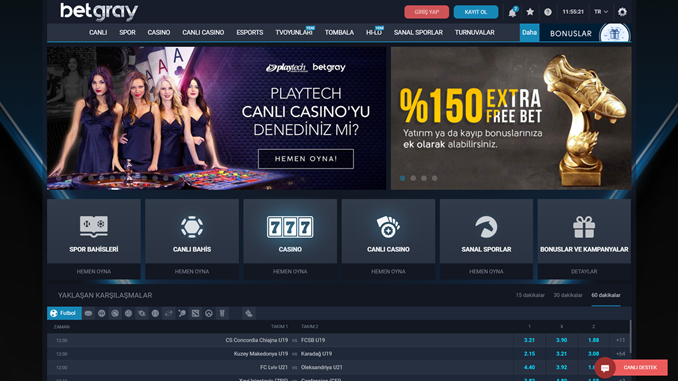Select the Dota 2 sport icon
The image size is (678, 381).
[x=195, y=313]
